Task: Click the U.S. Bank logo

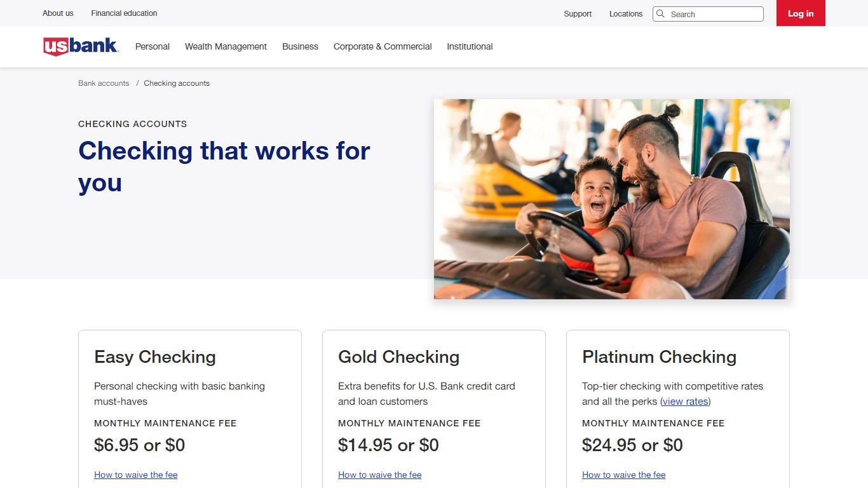Action: coord(81,46)
